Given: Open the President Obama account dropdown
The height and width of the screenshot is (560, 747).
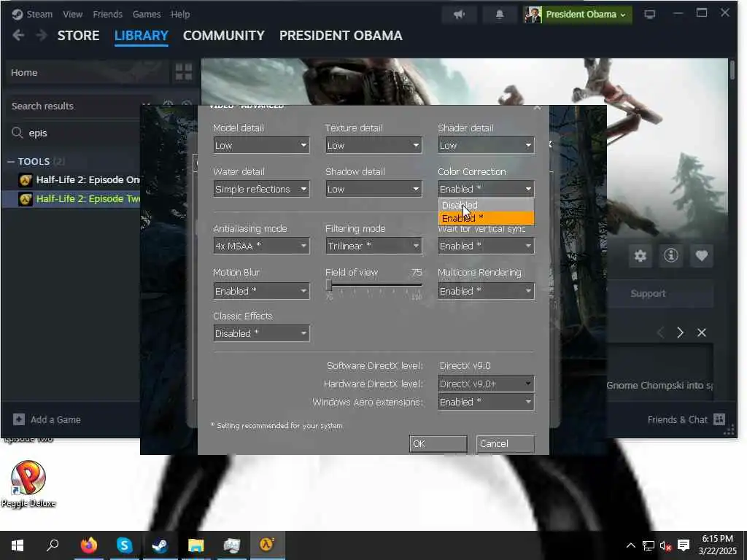Looking at the screenshot, I should coord(578,15).
